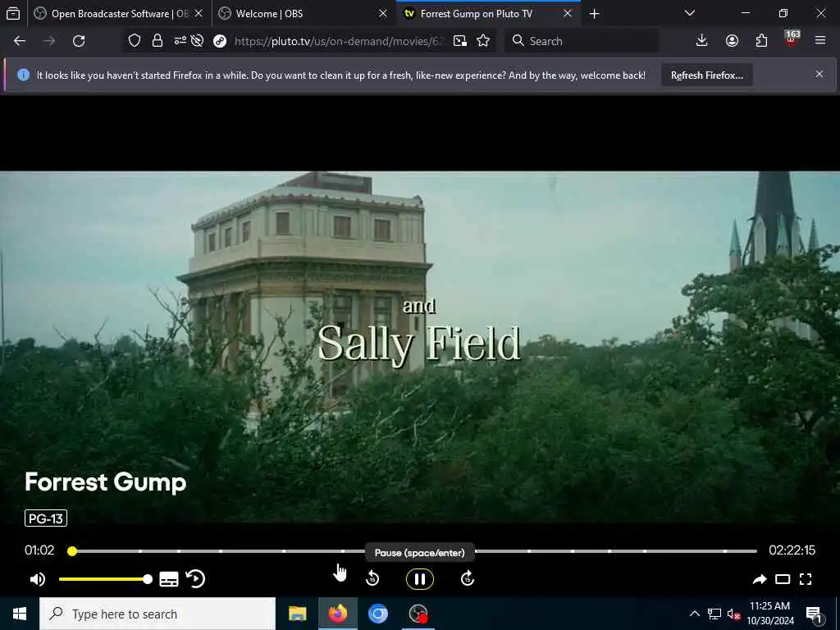
Task: Go back one page
Action: coord(20,41)
